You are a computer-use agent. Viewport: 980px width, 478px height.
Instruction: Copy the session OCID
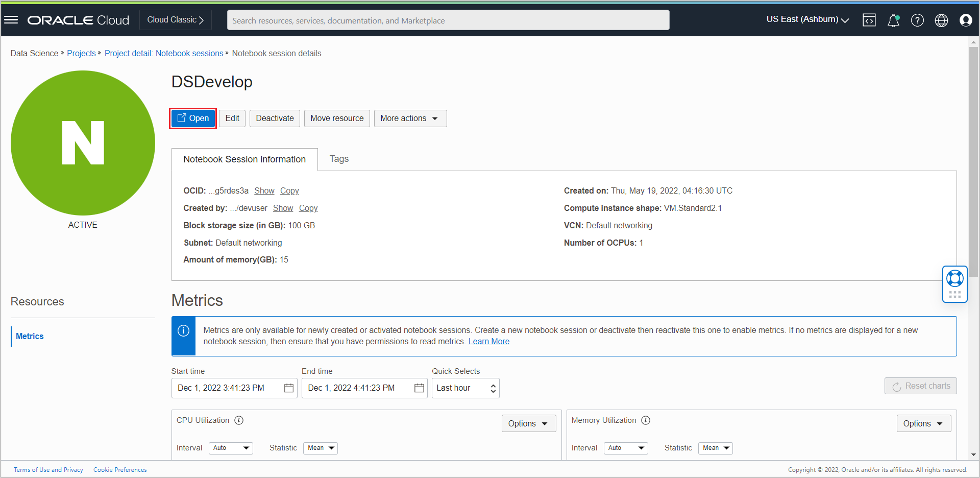(x=289, y=190)
